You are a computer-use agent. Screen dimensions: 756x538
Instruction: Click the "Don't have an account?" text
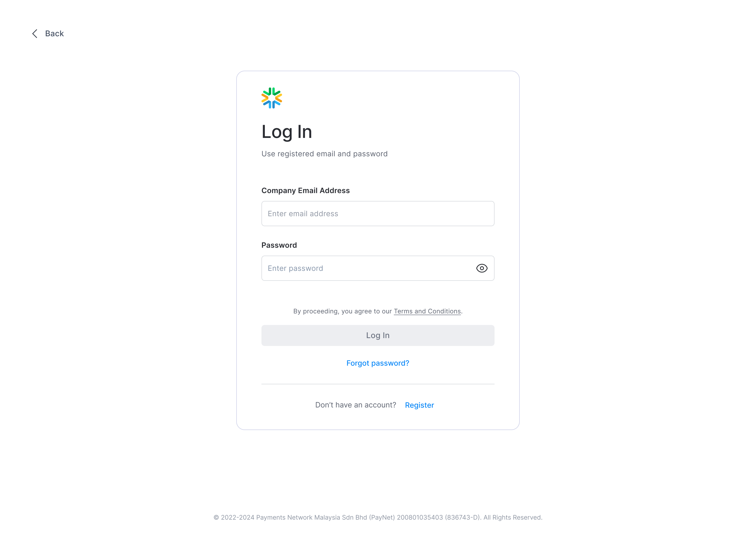coord(355,405)
